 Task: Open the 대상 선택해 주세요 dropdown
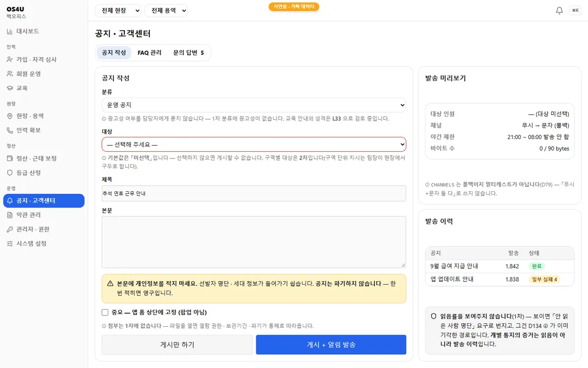254,144
